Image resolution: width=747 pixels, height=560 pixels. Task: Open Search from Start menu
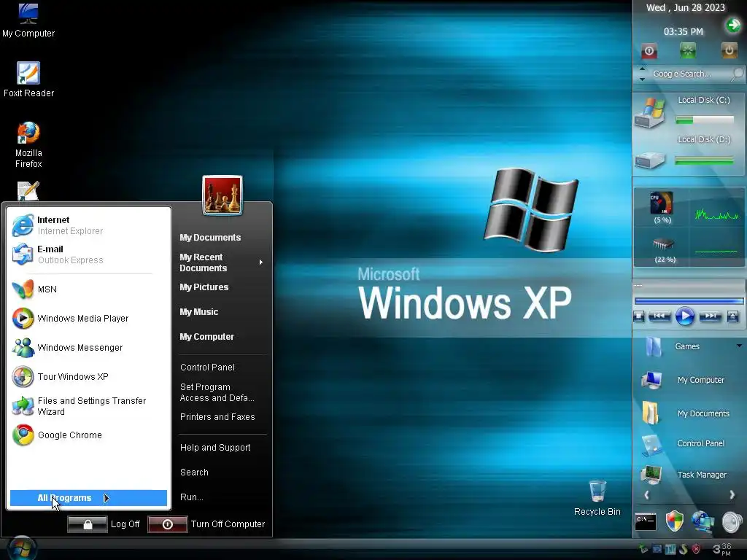point(194,472)
